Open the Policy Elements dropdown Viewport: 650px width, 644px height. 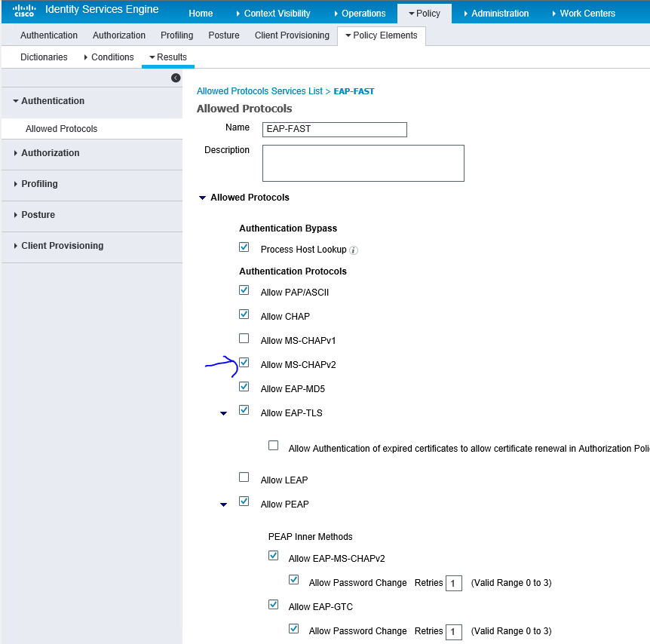coord(382,35)
